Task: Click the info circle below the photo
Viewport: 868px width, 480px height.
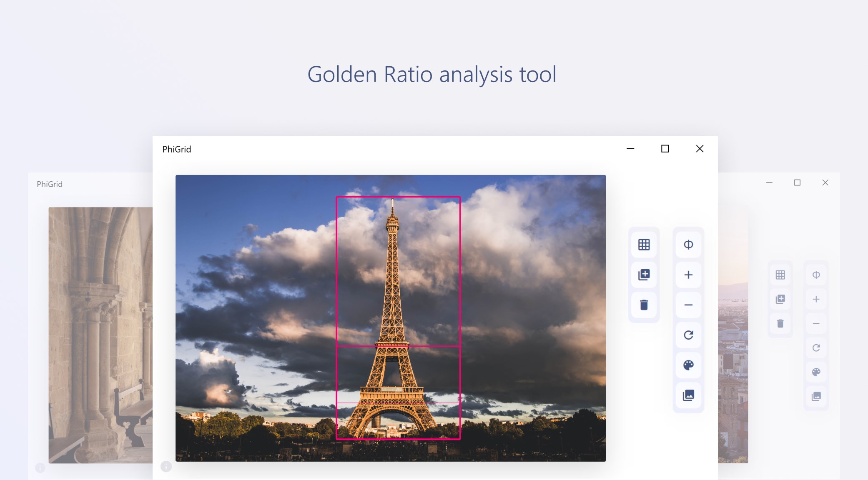Action: click(166, 466)
